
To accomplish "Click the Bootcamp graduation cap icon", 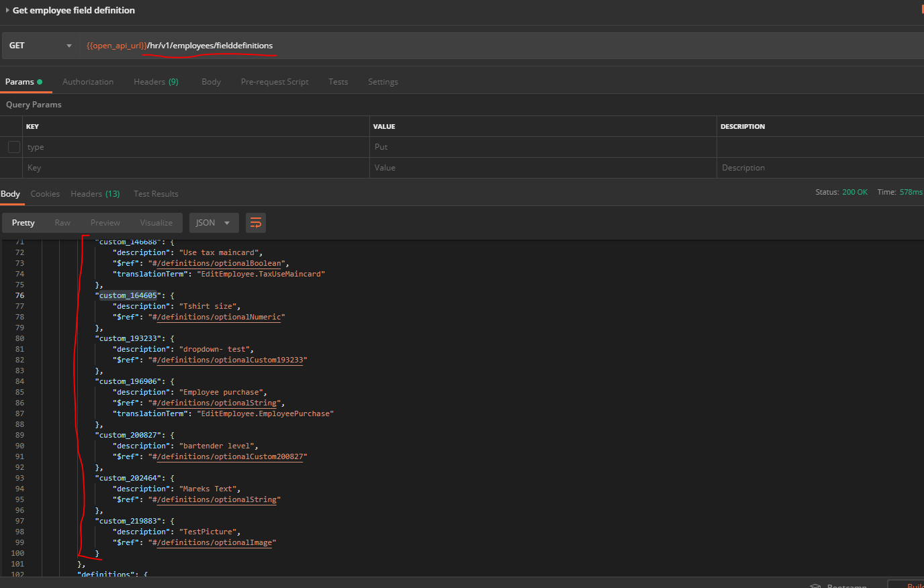I will (x=815, y=584).
